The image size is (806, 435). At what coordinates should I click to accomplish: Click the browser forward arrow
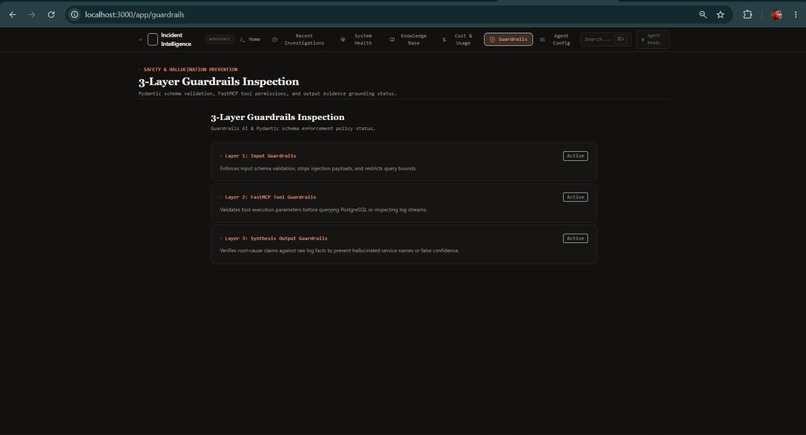point(32,14)
